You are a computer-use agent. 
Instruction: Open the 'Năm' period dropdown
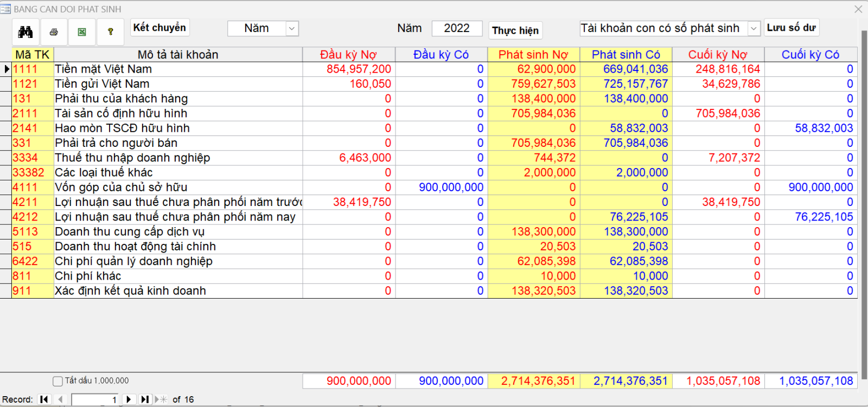tap(292, 29)
